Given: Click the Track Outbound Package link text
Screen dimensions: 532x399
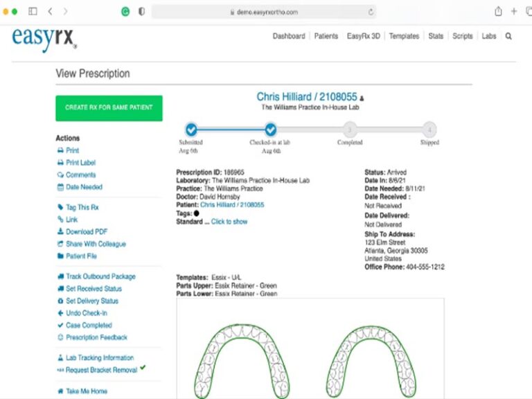Looking at the screenshot, I should pyautogui.click(x=100, y=276).
